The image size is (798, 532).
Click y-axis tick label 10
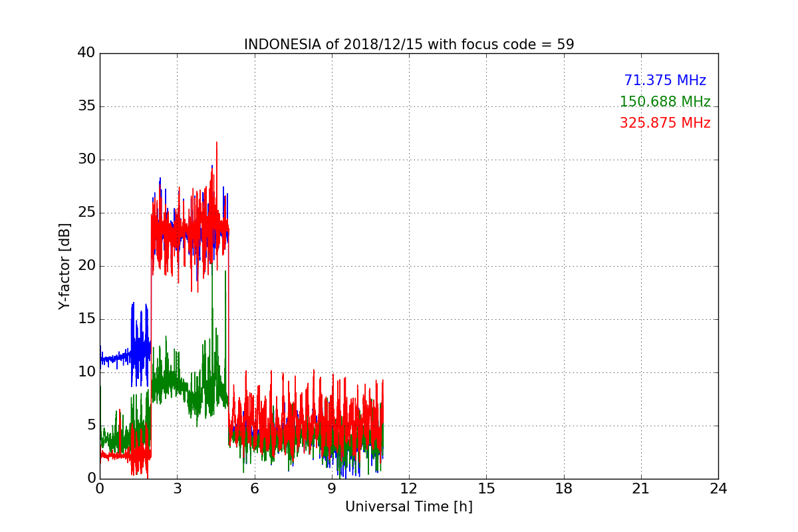click(x=86, y=372)
